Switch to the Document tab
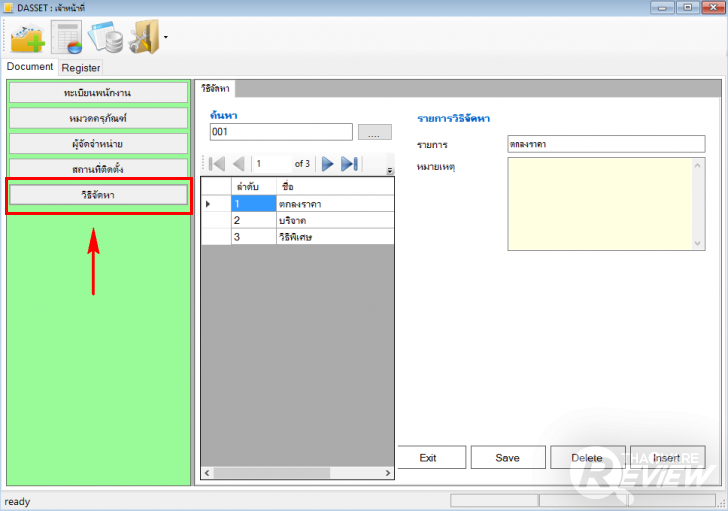This screenshot has width=728, height=511. 30,67
